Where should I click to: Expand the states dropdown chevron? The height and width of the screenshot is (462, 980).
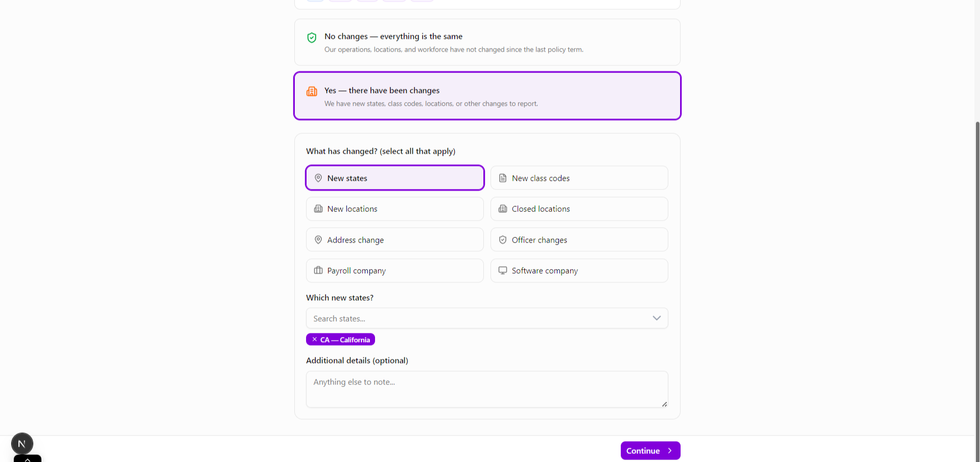tap(657, 319)
